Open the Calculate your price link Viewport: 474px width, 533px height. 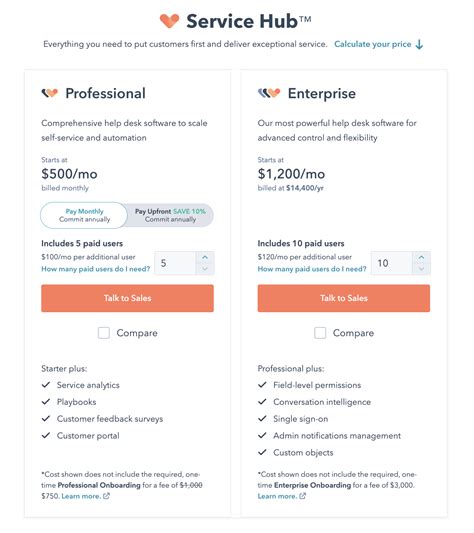373,44
